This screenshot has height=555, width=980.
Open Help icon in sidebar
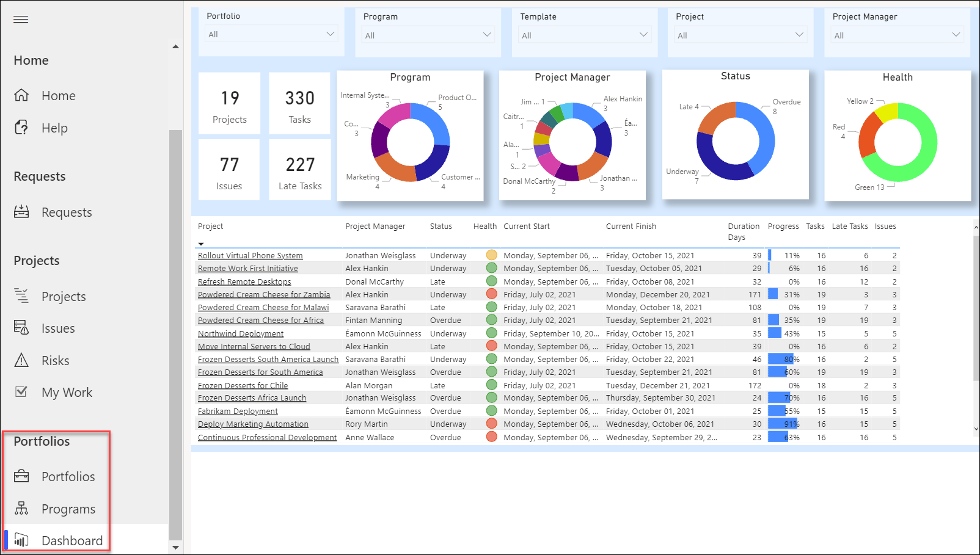click(21, 128)
